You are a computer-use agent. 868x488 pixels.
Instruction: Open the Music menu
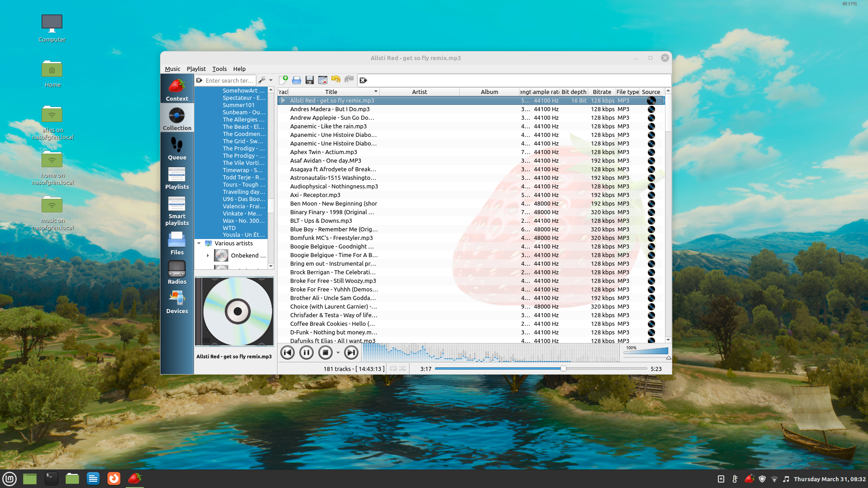[x=173, y=69]
